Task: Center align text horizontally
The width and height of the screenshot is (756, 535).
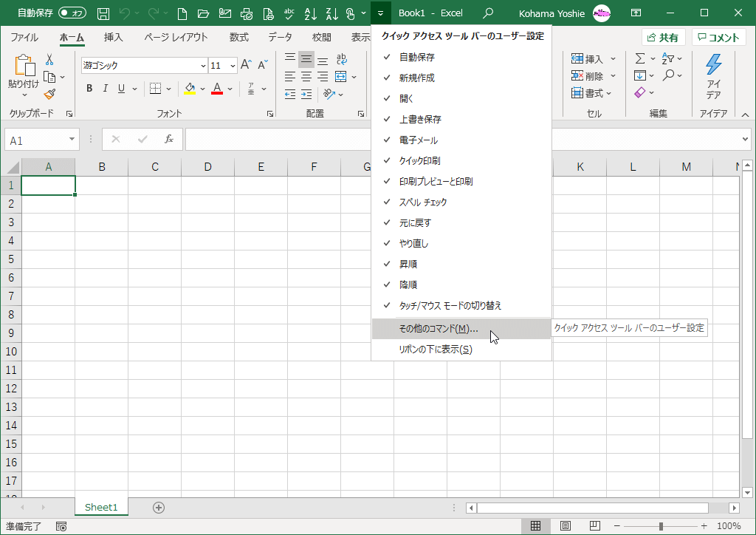Action: (306, 77)
